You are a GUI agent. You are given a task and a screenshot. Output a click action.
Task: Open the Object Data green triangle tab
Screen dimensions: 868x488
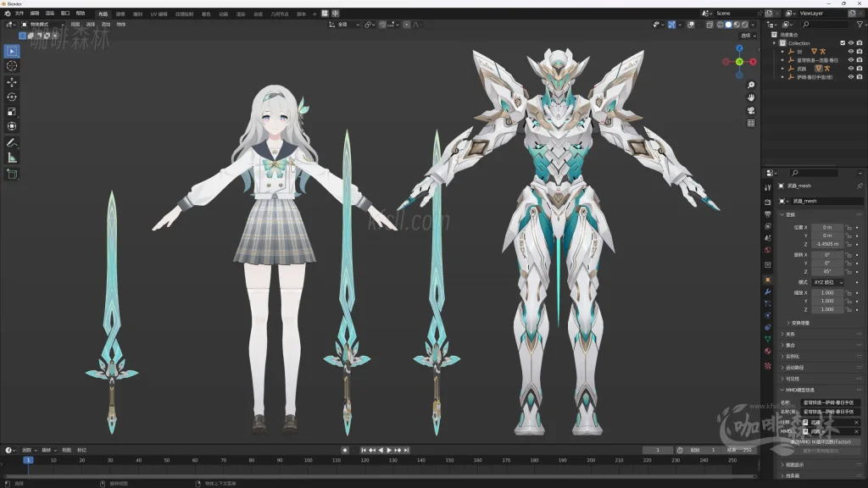click(x=767, y=339)
